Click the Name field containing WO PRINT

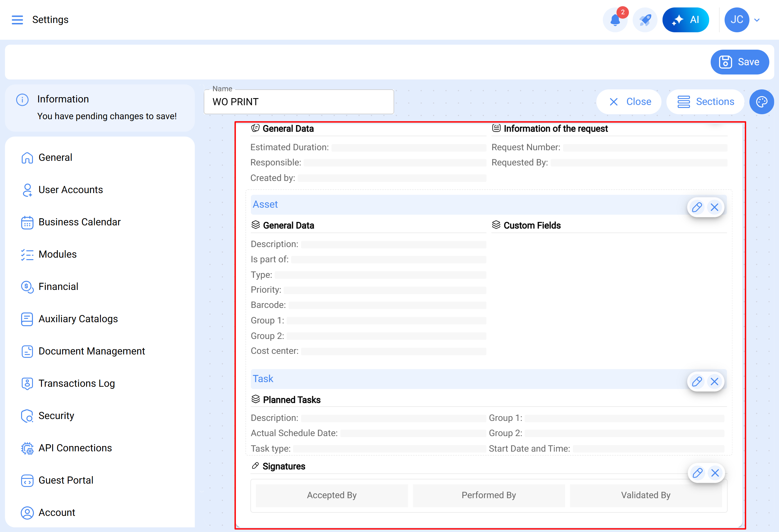pyautogui.click(x=299, y=102)
